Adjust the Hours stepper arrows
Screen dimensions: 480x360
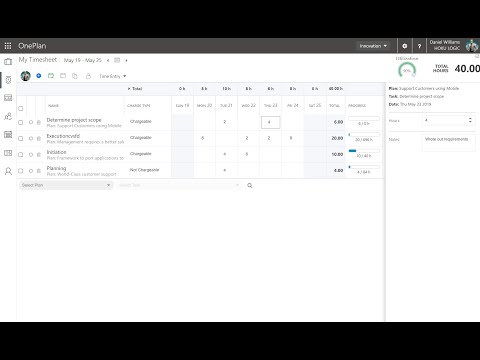point(470,120)
